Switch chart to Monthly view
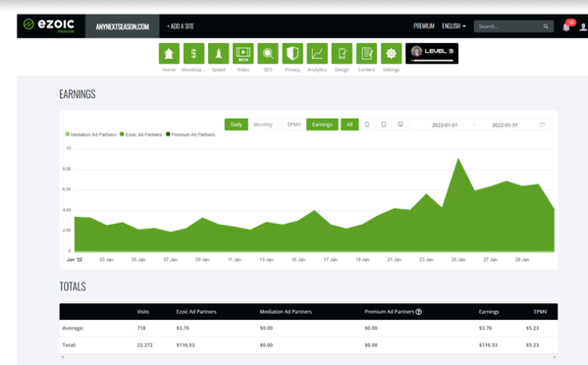The height and width of the screenshot is (365, 588). 263,125
